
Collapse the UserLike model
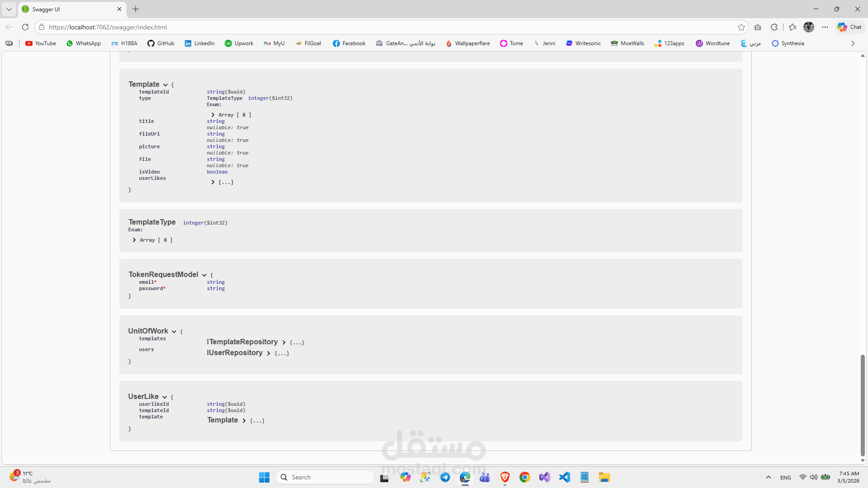(x=165, y=397)
